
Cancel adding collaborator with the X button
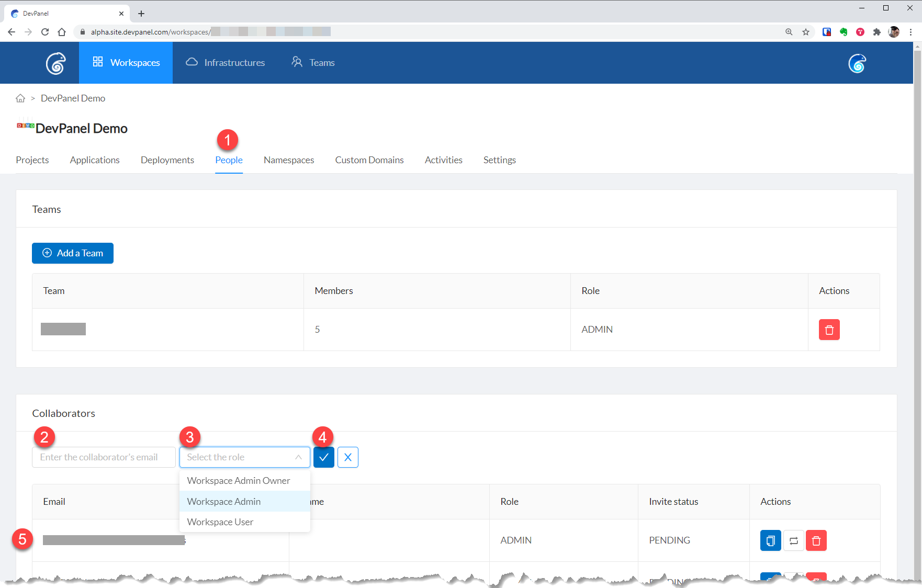tap(347, 457)
